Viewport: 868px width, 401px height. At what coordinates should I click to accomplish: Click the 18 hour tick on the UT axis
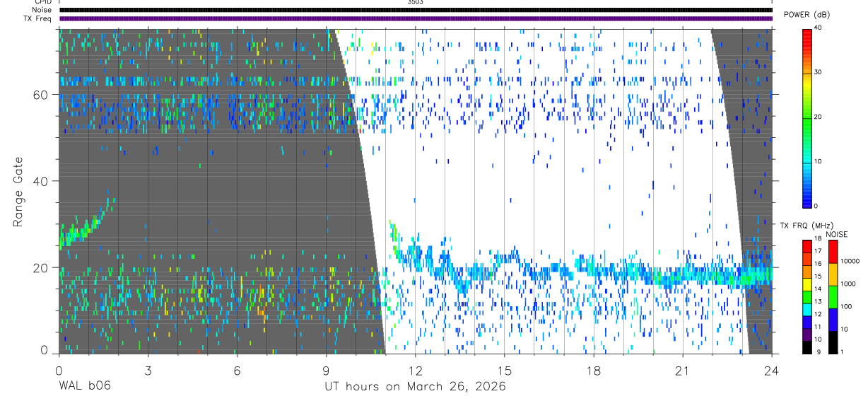(x=594, y=370)
